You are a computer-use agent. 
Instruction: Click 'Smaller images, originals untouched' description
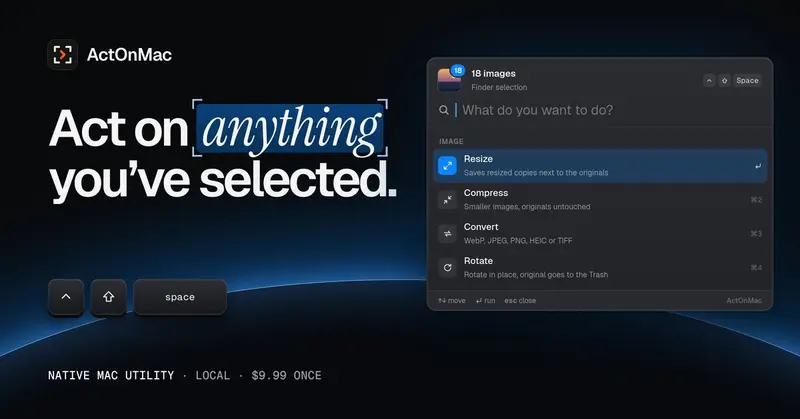tap(527, 207)
